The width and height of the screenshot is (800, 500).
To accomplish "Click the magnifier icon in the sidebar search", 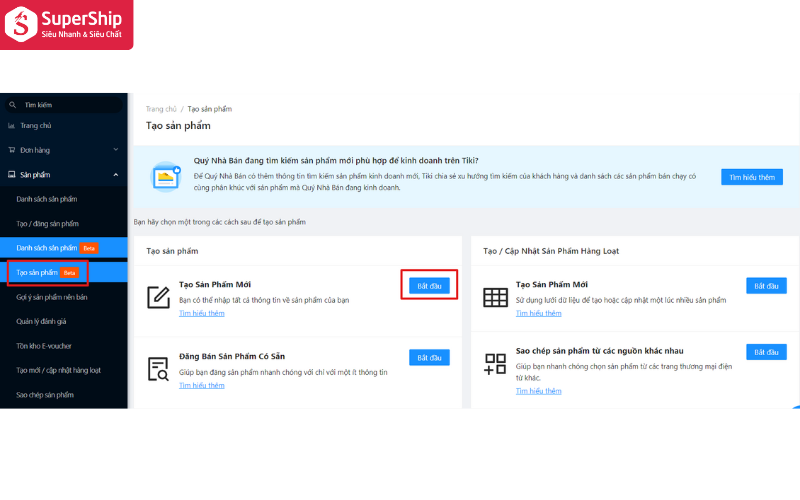I will [12, 105].
